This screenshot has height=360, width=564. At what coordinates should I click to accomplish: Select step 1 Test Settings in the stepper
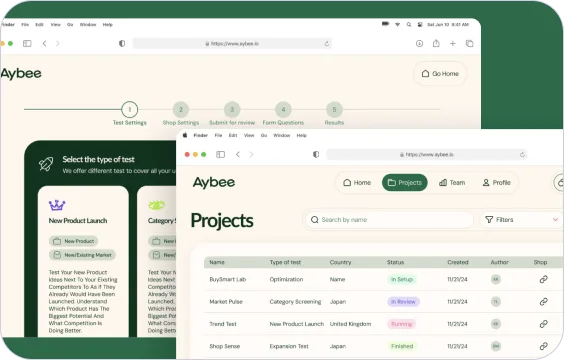tap(129, 109)
